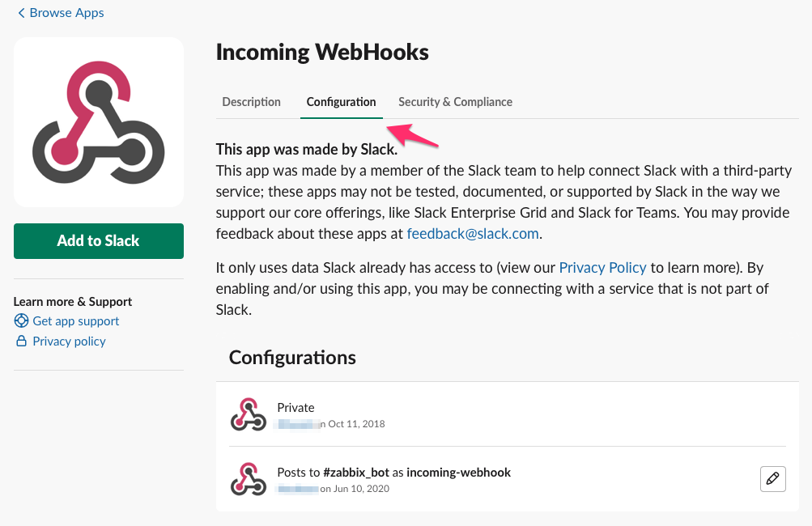Open the Description tab
Image resolution: width=812 pixels, height=526 pixels.
251,102
